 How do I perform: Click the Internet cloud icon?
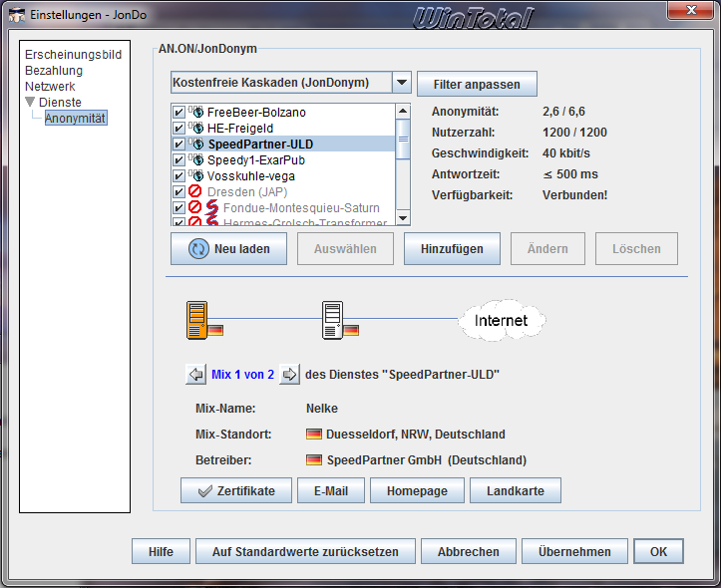(x=502, y=320)
